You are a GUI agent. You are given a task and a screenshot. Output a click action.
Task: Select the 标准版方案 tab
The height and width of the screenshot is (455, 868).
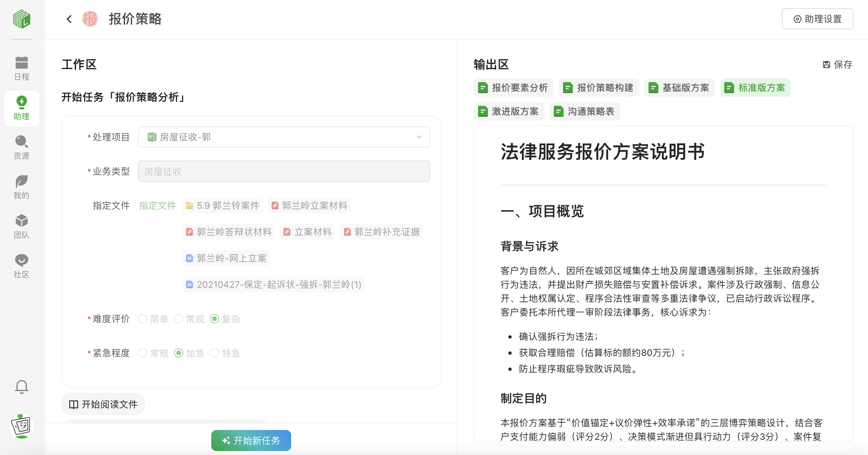click(755, 88)
